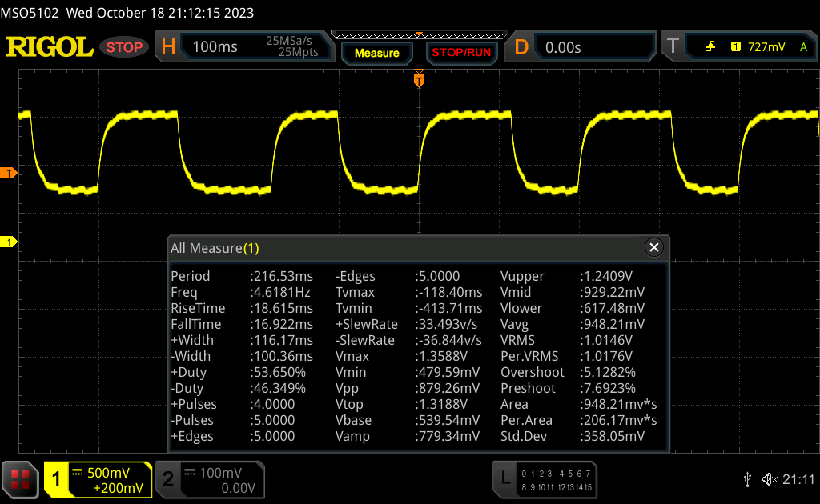820x504 pixels.
Task: Tap the 100mV channel 2 scale
Action: (x=220, y=473)
